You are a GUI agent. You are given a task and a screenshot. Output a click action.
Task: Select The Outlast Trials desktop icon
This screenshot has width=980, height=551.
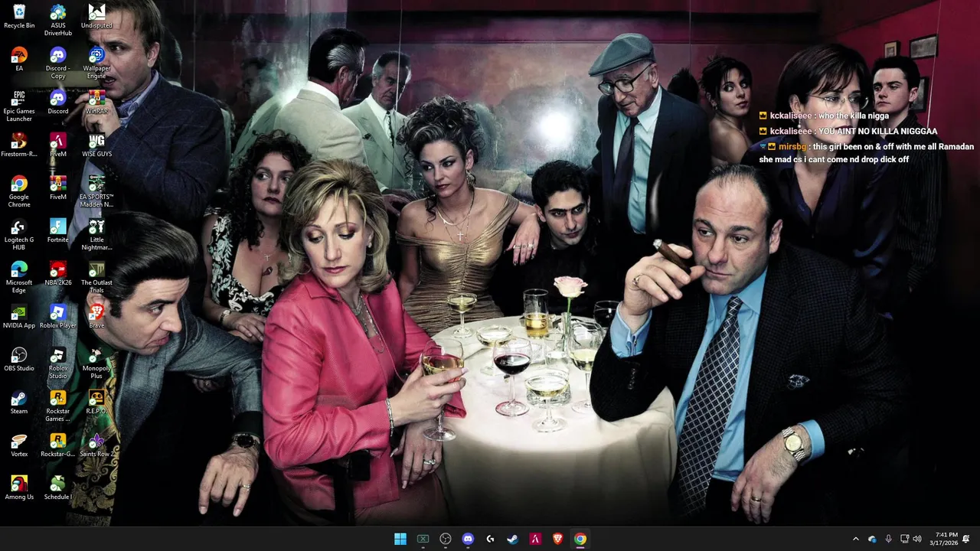96,277
